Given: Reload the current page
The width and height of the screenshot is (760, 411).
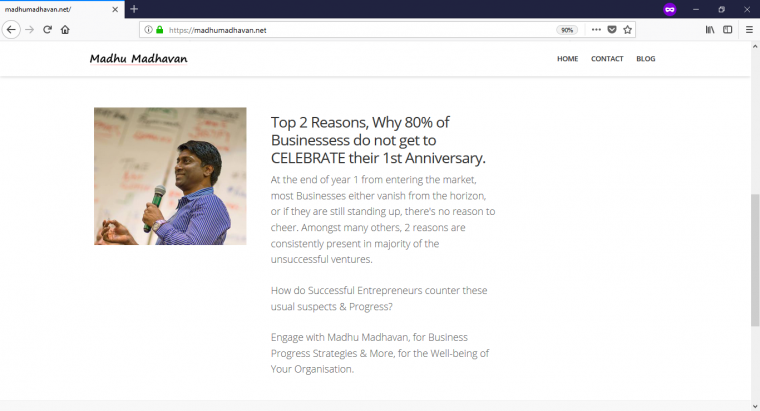Looking at the screenshot, I should pyautogui.click(x=47, y=30).
